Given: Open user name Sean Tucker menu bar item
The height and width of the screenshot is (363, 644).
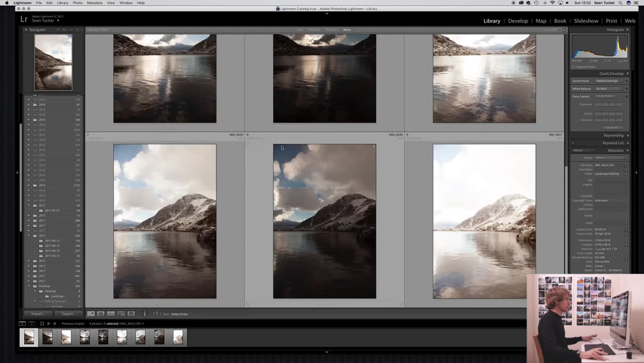Looking at the screenshot, I should (605, 3).
